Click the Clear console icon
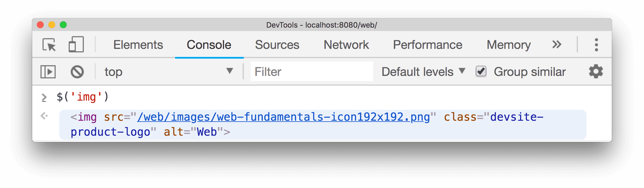Viewport: 644px width, 188px height. (78, 72)
